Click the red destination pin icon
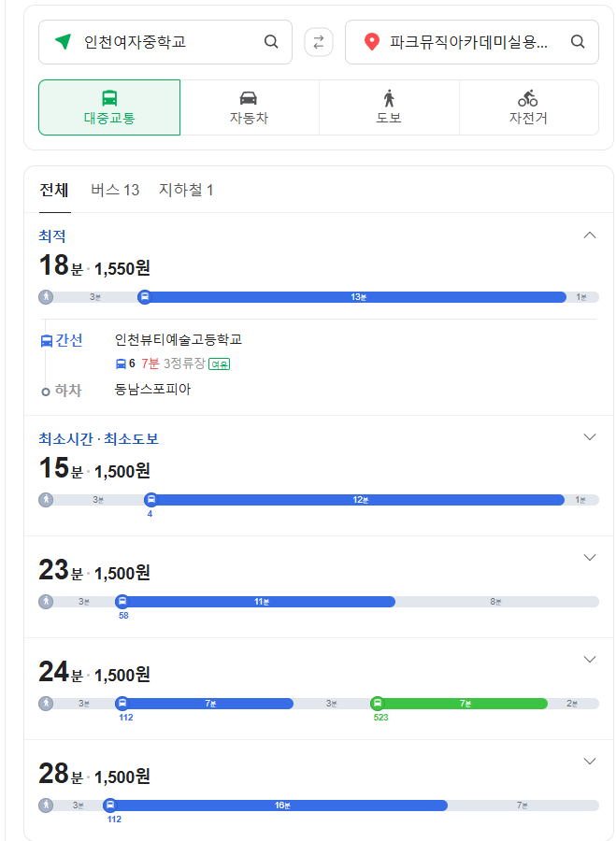This screenshot has height=841, width=616. tap(371, 42)
